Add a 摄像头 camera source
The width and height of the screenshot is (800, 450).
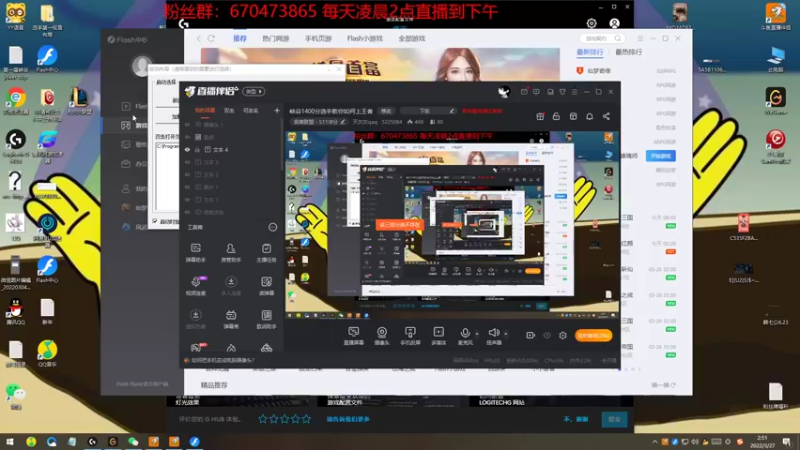[x=382, y=336]
